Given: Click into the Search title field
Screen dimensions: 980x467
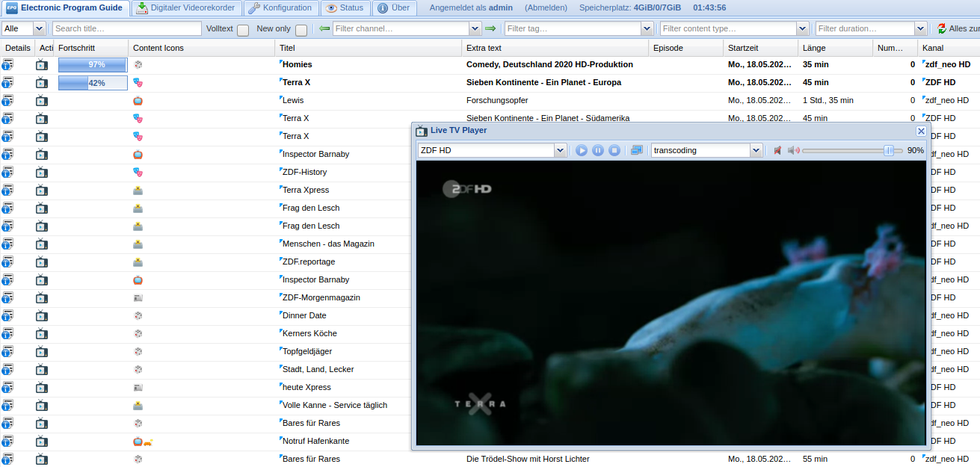Looking at the screenshot, I should [x=126, y=28].
